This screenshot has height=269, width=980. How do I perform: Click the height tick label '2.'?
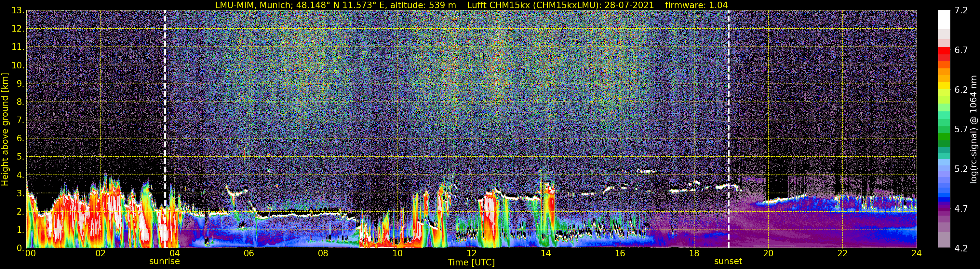(20, 212)
